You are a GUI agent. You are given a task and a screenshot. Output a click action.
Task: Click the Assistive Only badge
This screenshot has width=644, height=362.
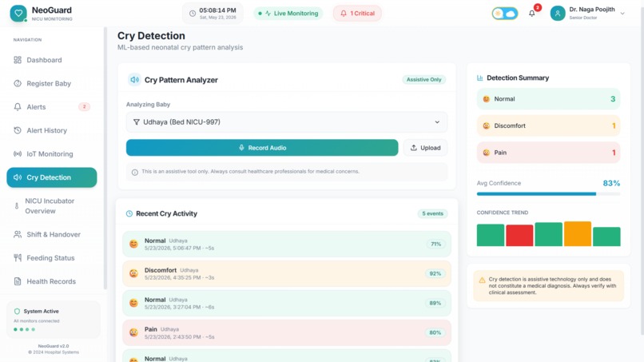click(423, 80)
